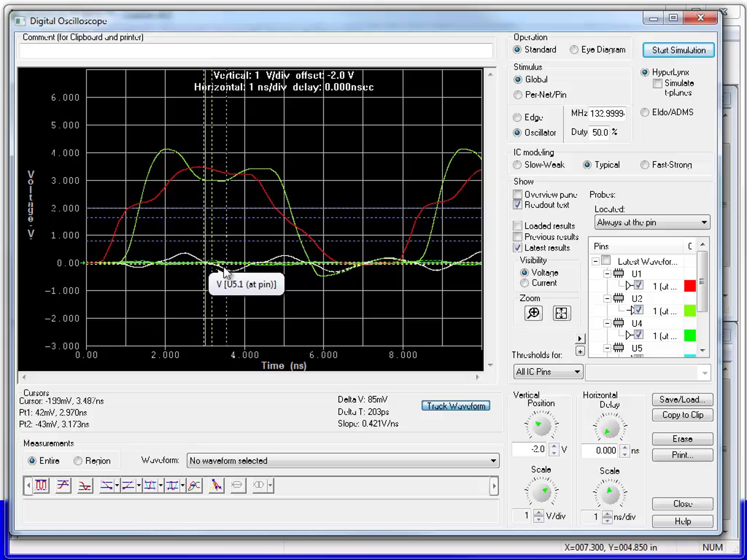This screenshot has height=560, width=747.
Task: Click the crossing-waveforms measurement icon
Action: pyautogui.click(x=194, y=485)
